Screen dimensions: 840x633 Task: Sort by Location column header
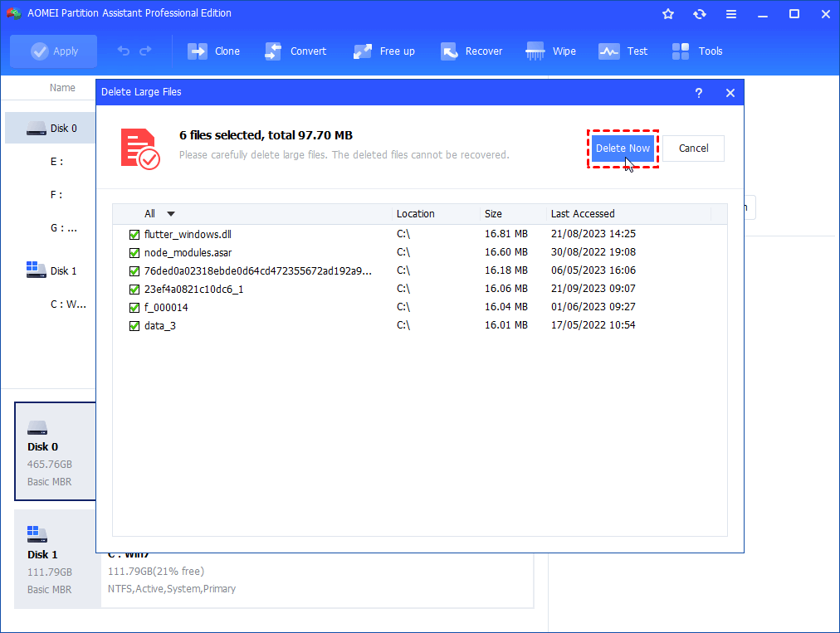point(436,214)
